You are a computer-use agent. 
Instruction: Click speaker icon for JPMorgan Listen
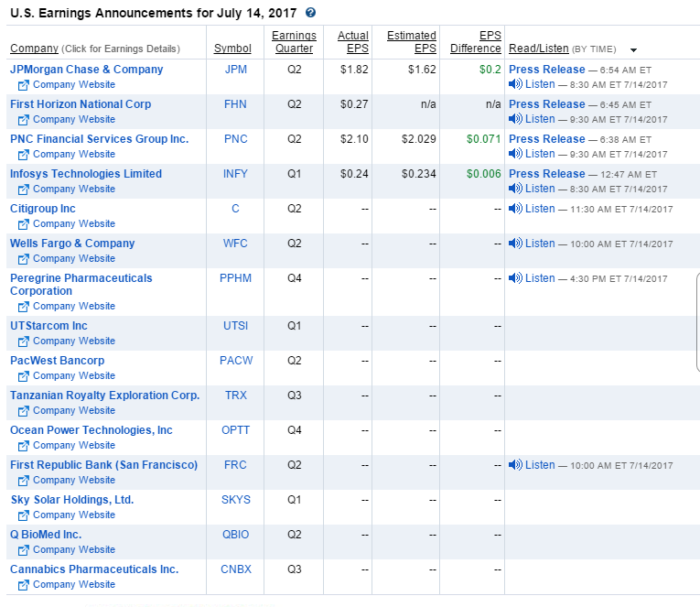point(515,84)
